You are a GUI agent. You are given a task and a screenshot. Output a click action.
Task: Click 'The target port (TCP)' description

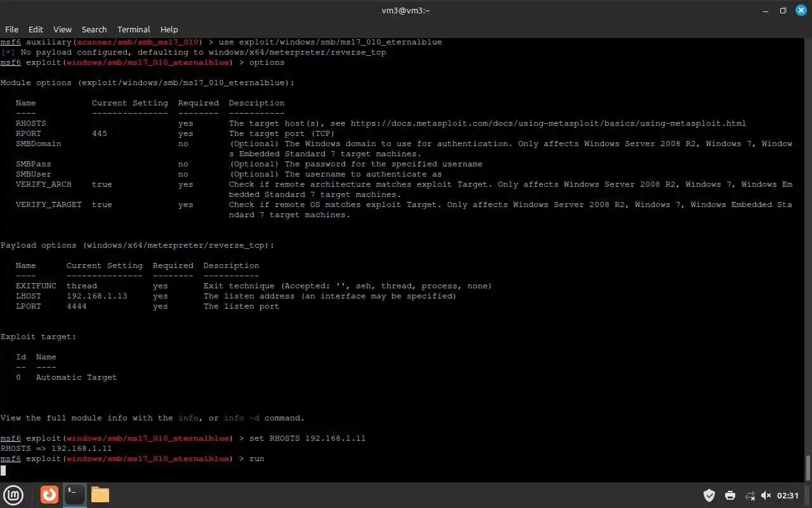click(282, 133)
